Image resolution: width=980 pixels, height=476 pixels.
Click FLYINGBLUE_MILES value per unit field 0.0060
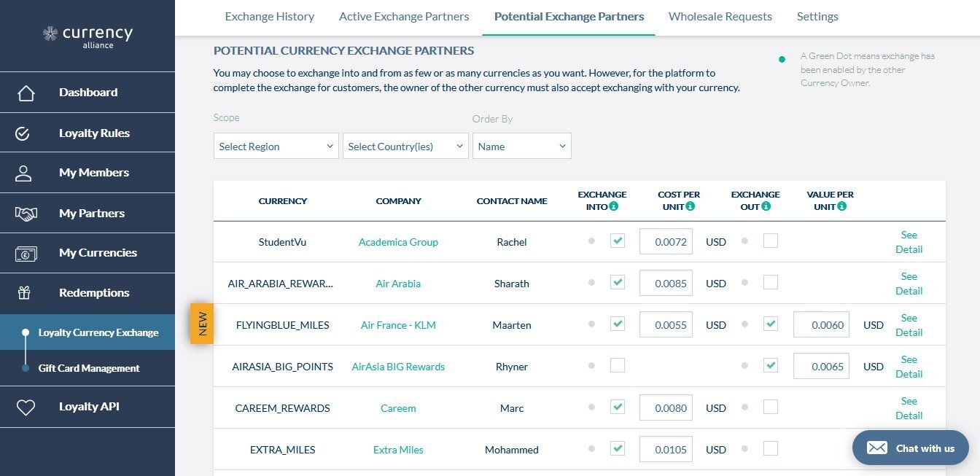click(822, 324)
